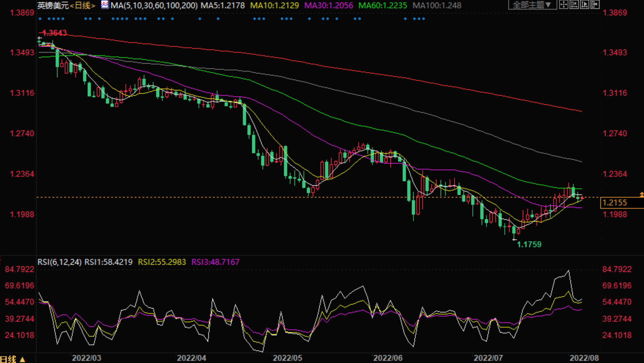Click the exit-arrow icon at top right
The height and width of the screenshot is (363, 644).
[x=595, y=4]
